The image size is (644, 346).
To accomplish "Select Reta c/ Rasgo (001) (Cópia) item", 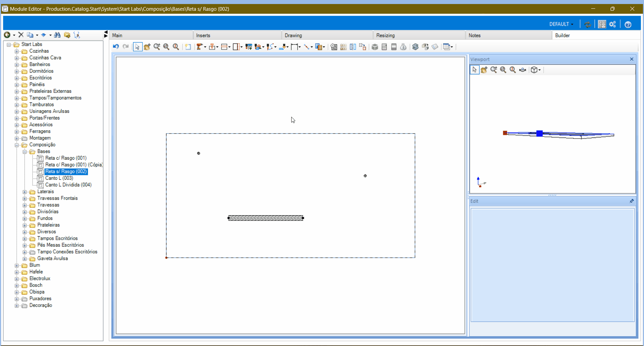I will 74,165.
